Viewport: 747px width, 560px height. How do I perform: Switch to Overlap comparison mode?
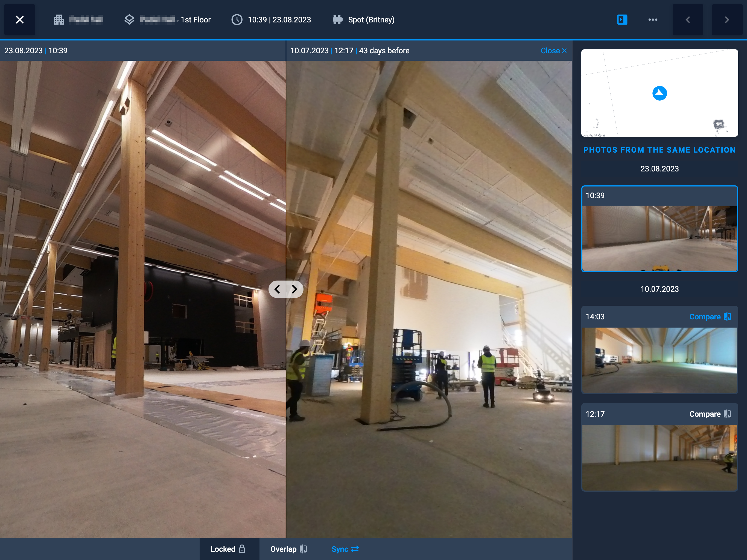(288, 549)
